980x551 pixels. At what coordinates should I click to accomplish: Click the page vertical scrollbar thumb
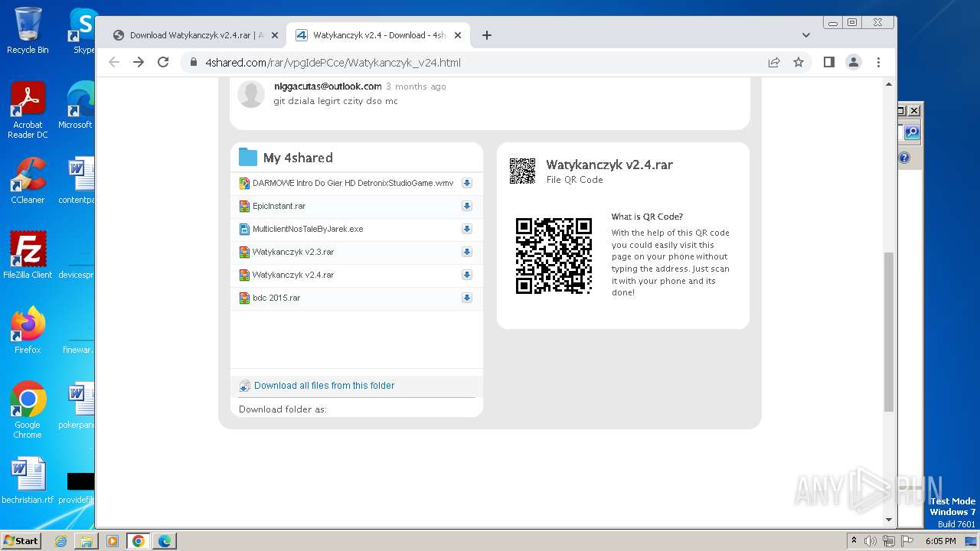point(889,331)
